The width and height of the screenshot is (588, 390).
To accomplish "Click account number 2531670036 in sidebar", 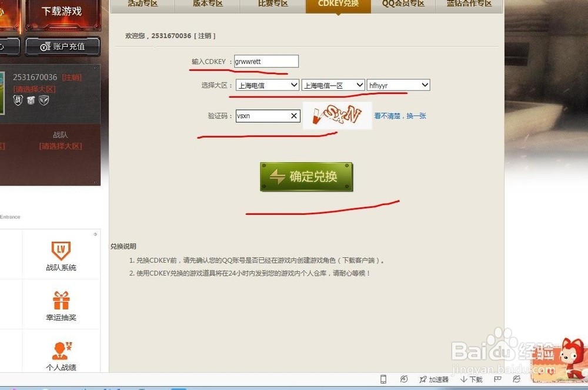I will tap(35, 77).
